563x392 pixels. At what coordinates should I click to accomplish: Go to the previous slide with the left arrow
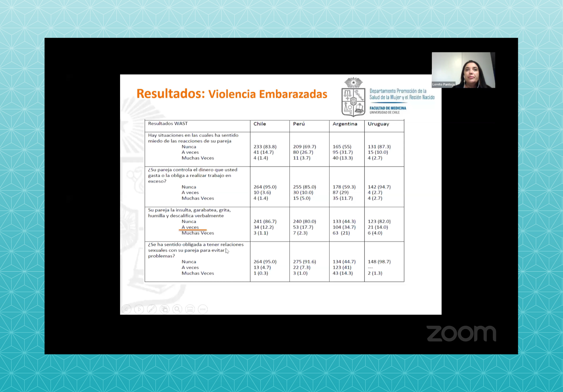(x=126, y=309)
